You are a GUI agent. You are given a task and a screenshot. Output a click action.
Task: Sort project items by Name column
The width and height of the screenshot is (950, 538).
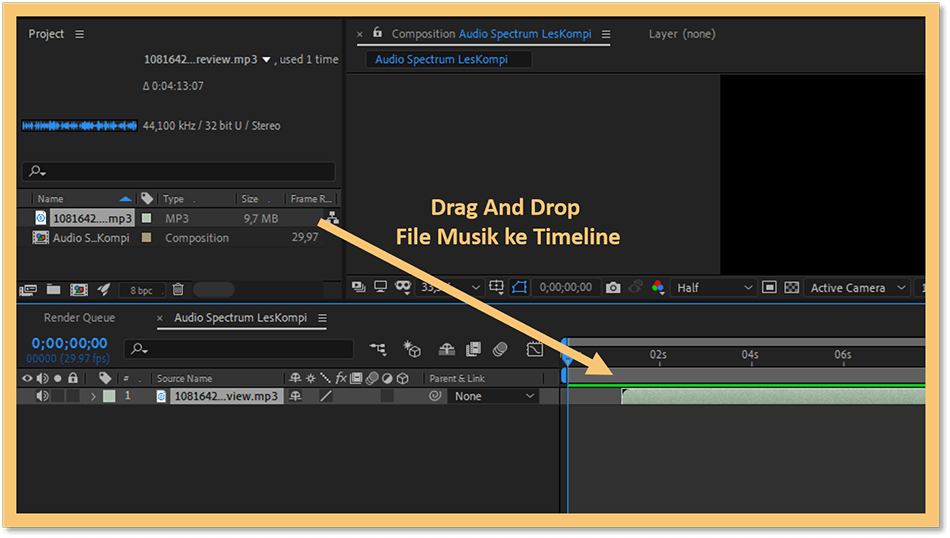click(50, 199)
